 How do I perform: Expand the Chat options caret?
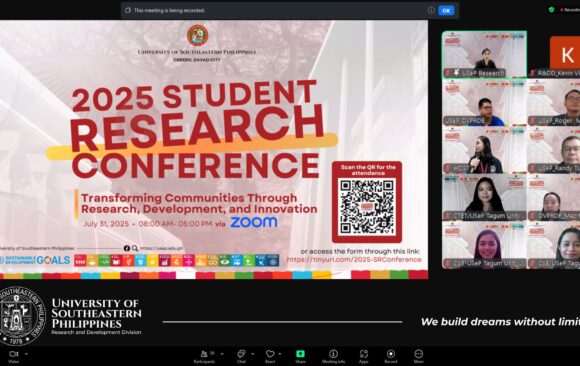[x=253, y=354]
